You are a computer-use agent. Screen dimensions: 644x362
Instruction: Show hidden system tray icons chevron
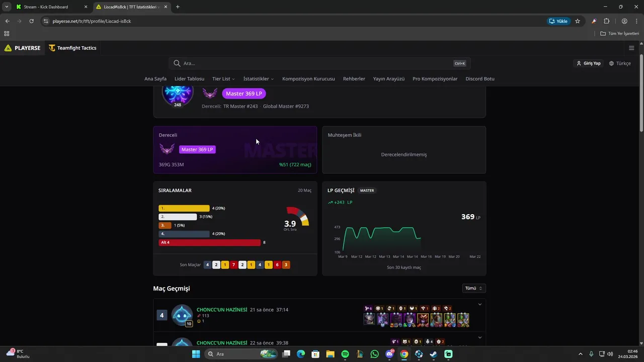[580, 354]
